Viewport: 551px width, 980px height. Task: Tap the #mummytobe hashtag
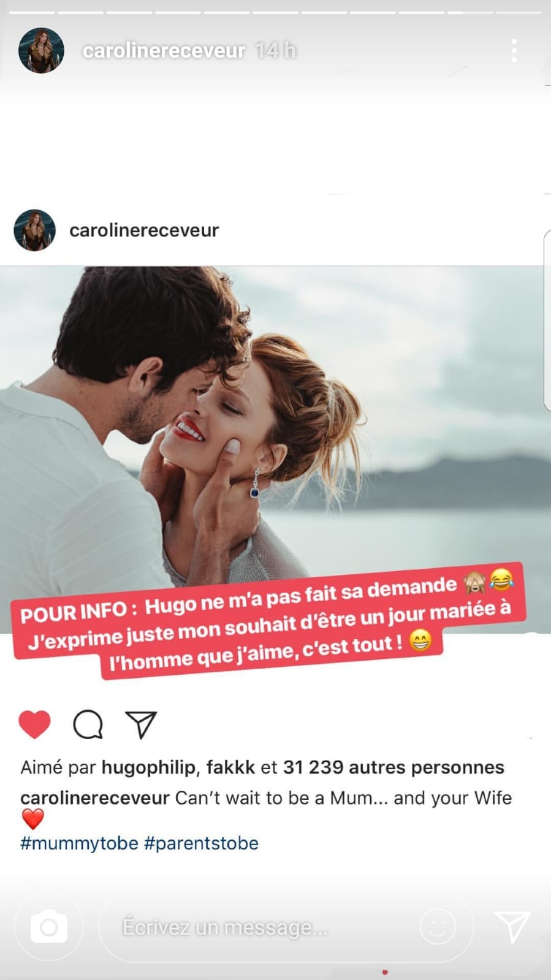(x=79, y=843)
